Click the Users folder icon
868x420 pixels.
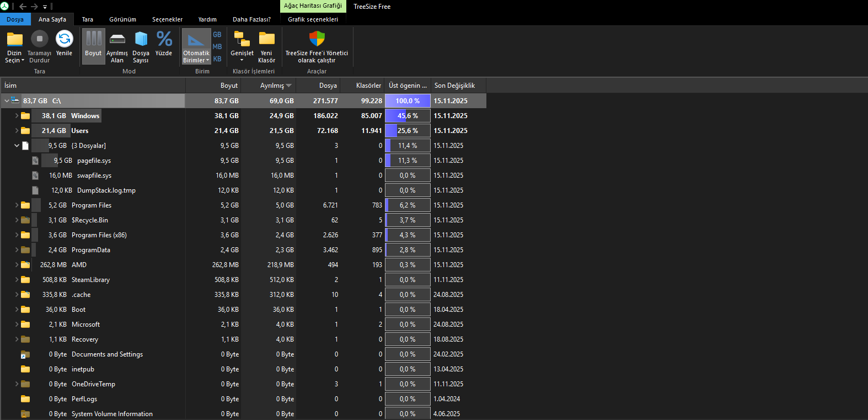pyautogui.click(x=25, y=131)
